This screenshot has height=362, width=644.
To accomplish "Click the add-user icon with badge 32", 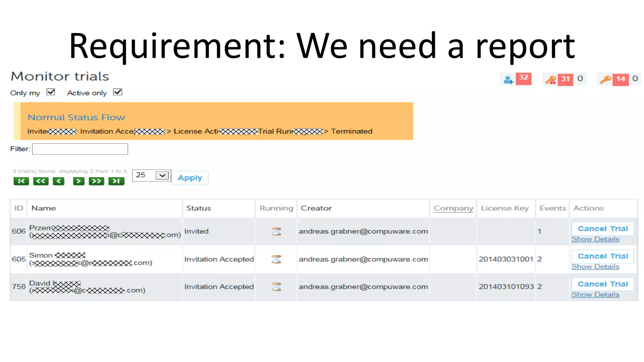I will [x=508, y=80].
